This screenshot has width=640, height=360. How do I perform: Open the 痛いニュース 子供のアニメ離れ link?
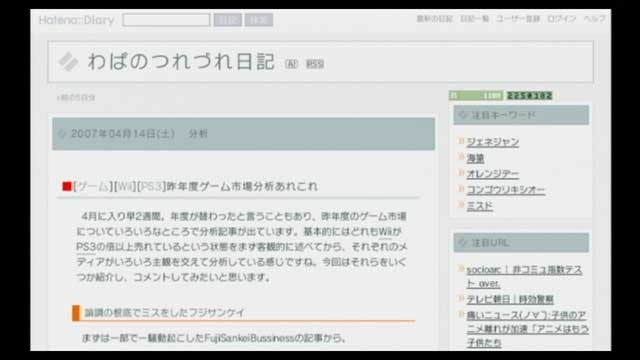click(x=528, y=329)
